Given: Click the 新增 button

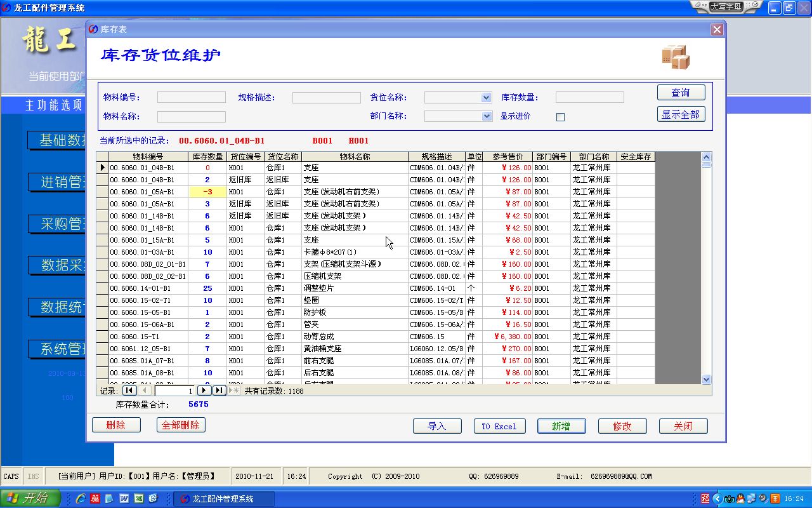Looking at the screenshot, I should [561, 426].
